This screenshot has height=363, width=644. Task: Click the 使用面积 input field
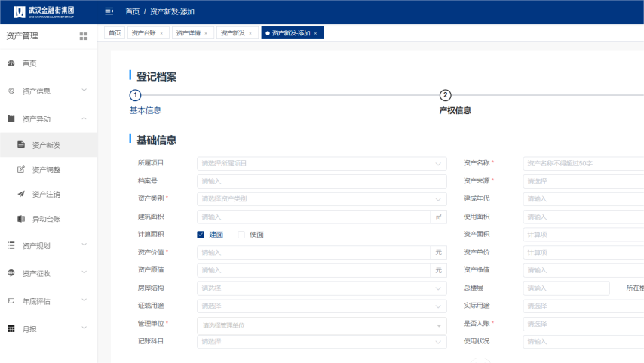coord(584,217)
